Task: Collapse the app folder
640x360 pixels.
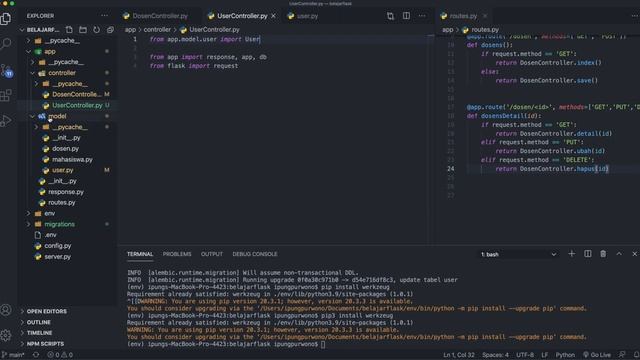Action: coord(29,51)
